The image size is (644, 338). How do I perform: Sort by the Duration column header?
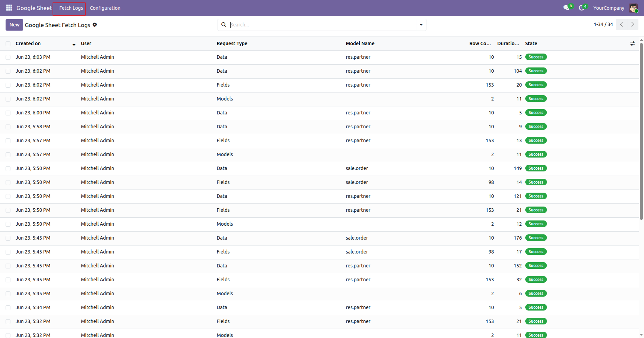point(508,43)
